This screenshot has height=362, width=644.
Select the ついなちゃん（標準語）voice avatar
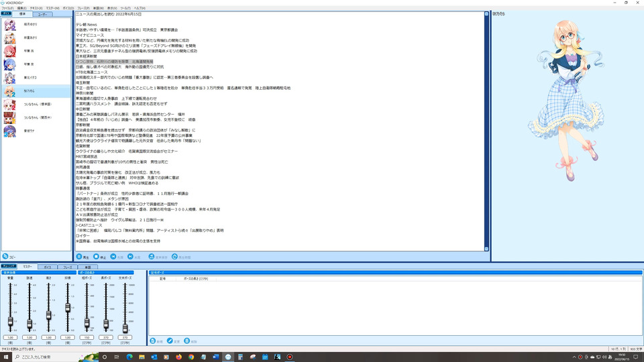coord(9,105)
